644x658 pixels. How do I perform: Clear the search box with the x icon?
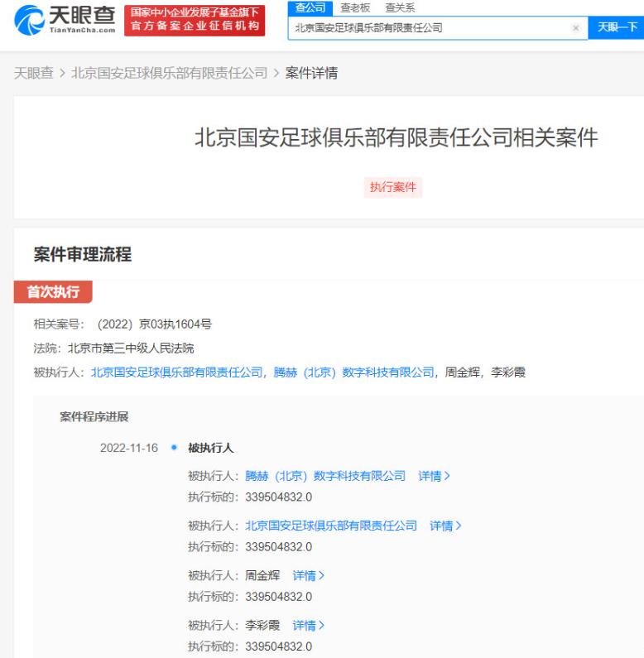(575, 28)
